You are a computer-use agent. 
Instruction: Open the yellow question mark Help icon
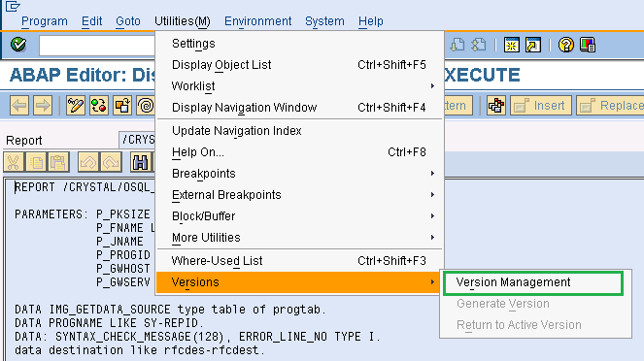coord(566,45)
